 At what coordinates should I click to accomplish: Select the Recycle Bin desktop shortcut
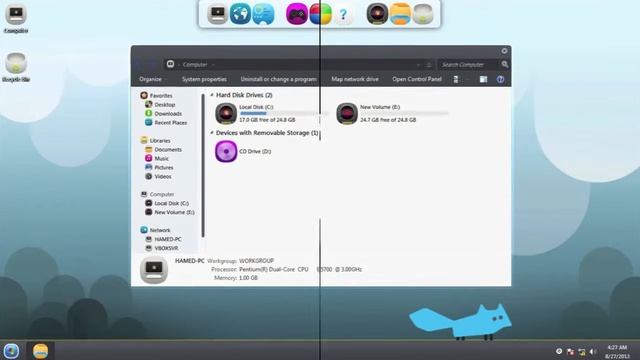click(x=16, y=67)
